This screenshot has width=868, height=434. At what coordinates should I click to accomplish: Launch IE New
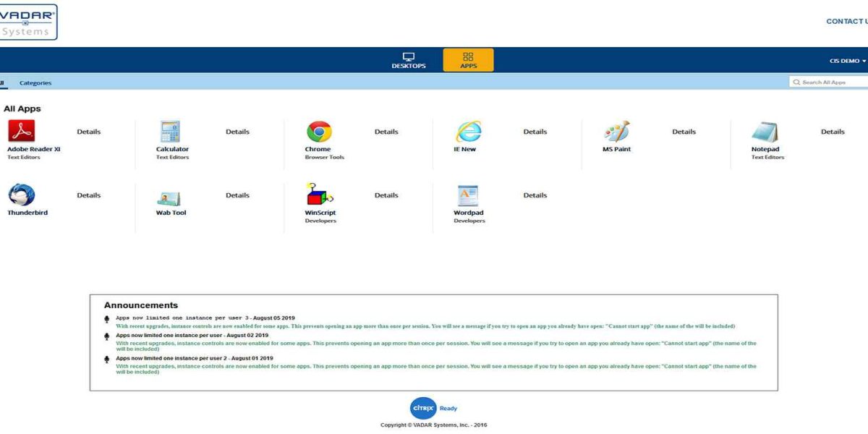467,131
